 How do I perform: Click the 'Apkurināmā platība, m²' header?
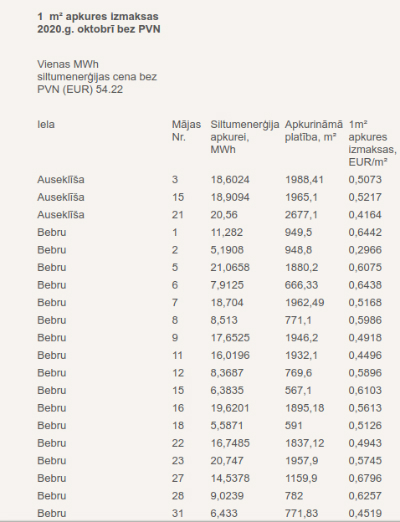click(314, 131)
